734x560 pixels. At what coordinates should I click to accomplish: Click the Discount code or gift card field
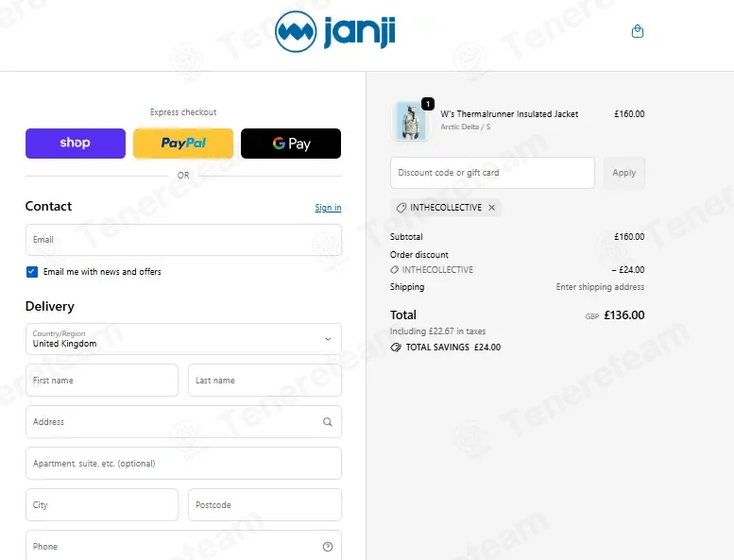(x=492, y=173)
